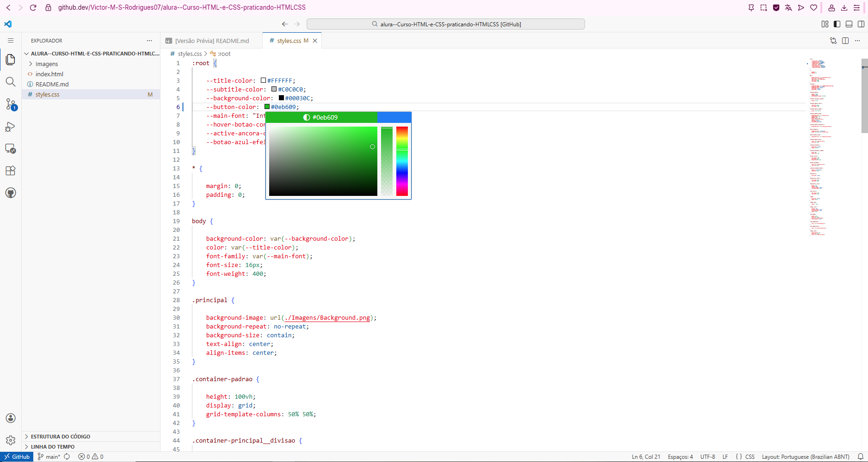
Task: Click the split editor right icon
Action: tap(845, 41)
